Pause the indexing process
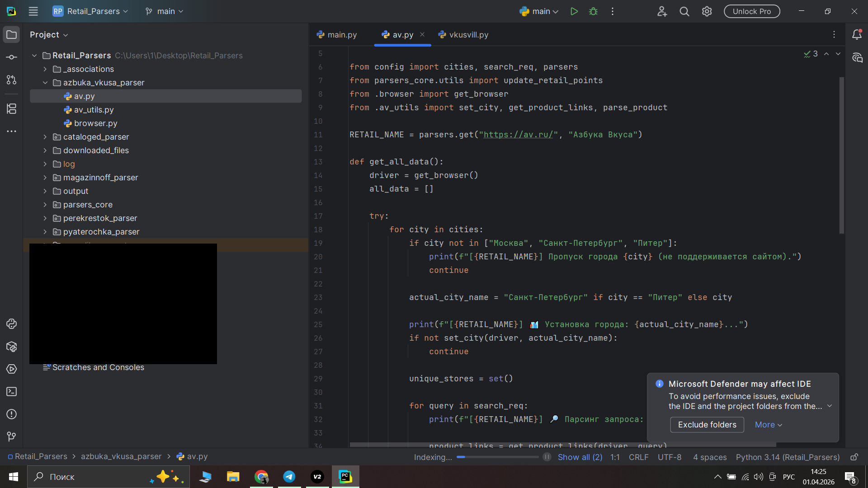This screenshot has width=868, height=488. click(x=547, y=457)
